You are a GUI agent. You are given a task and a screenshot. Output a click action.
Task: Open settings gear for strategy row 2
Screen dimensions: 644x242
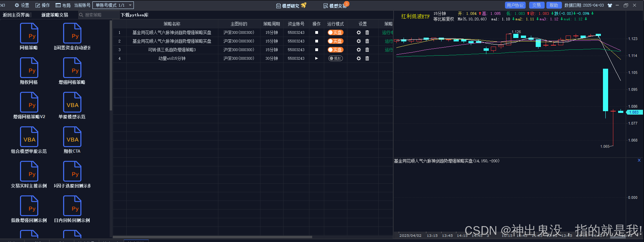tap(359, 41)
